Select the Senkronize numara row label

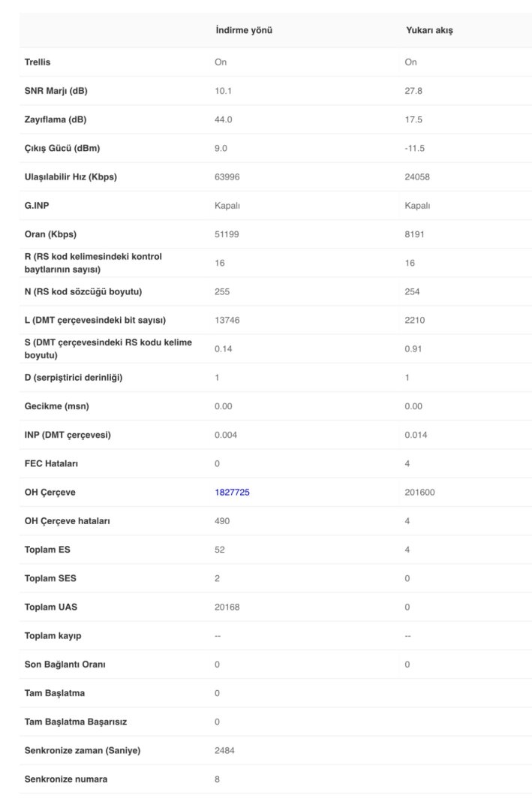tap(66, 779)
